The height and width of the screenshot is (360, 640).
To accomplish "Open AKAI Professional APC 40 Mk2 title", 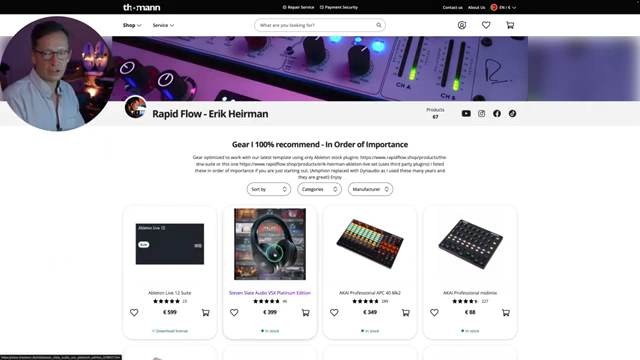I will click(x=370, y=293).
